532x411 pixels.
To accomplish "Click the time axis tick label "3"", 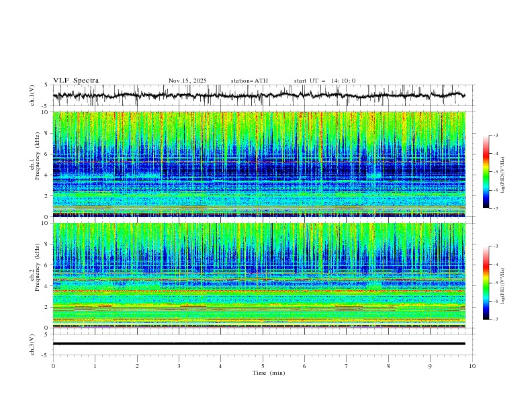I will tap(179, 366).
